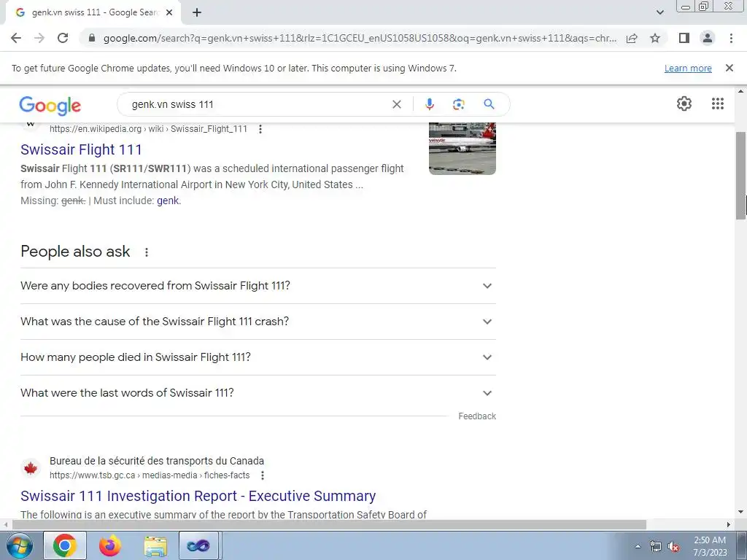Screen dimensions: 747x560
Task: Expand 'How many people died' question
Action: pos(258,357)
